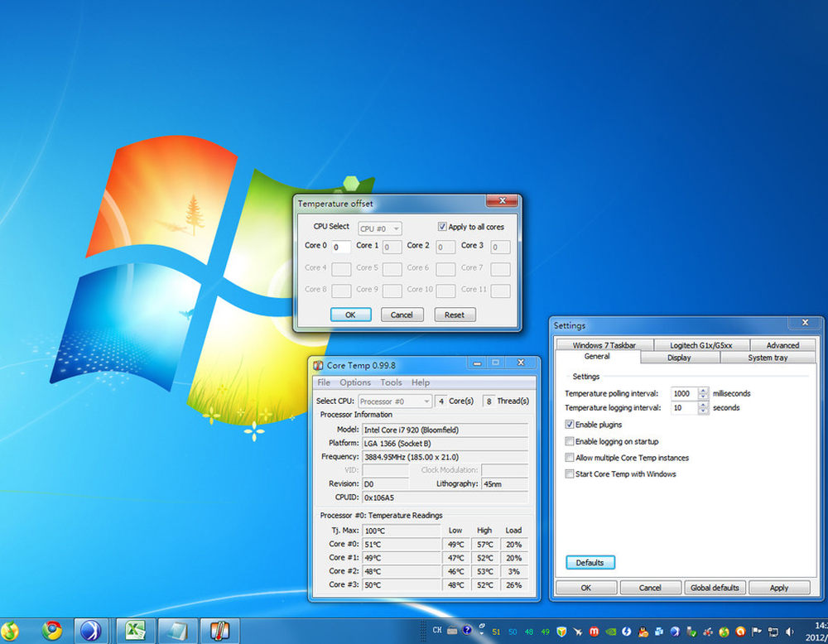Click the CPUID value 0x106A5
The height and width of the screenshot is (644, 828).
(445, 497)
